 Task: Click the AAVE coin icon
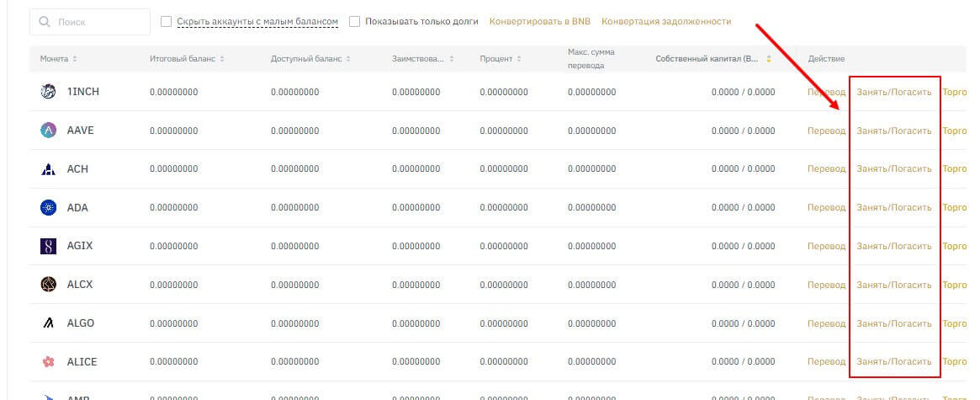(48, 131)
